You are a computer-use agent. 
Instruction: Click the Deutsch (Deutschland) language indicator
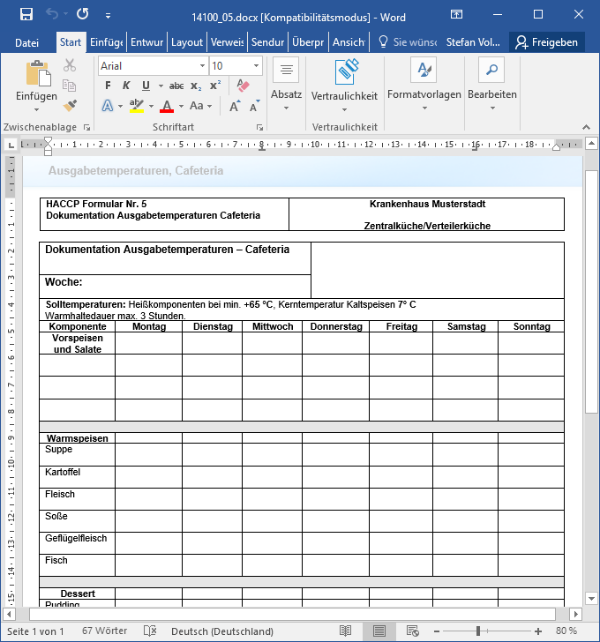tap(222, 631)
